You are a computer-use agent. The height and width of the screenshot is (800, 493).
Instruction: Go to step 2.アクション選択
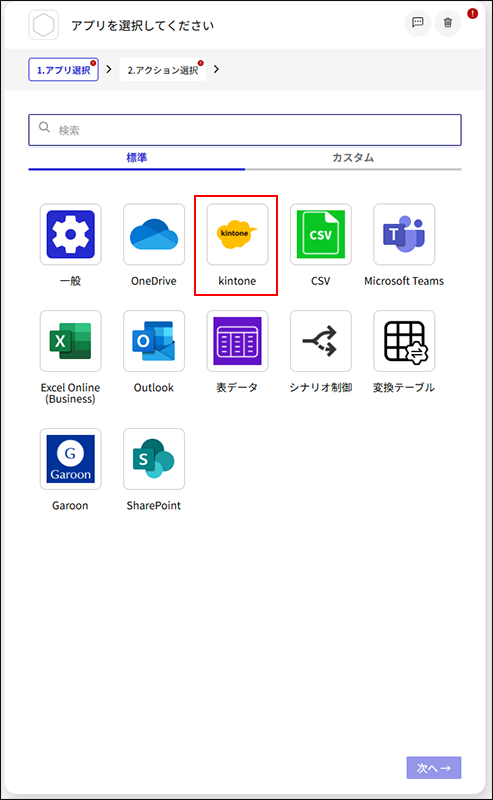163,70
